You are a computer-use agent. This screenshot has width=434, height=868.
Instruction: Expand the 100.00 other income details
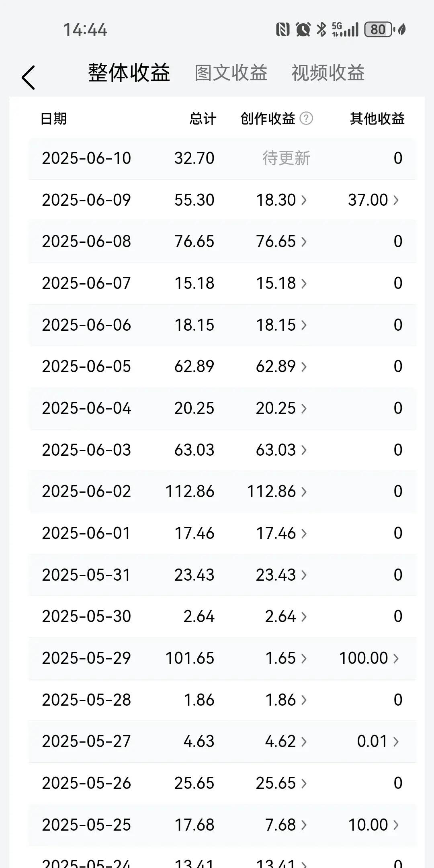click(x=369, y=658)
